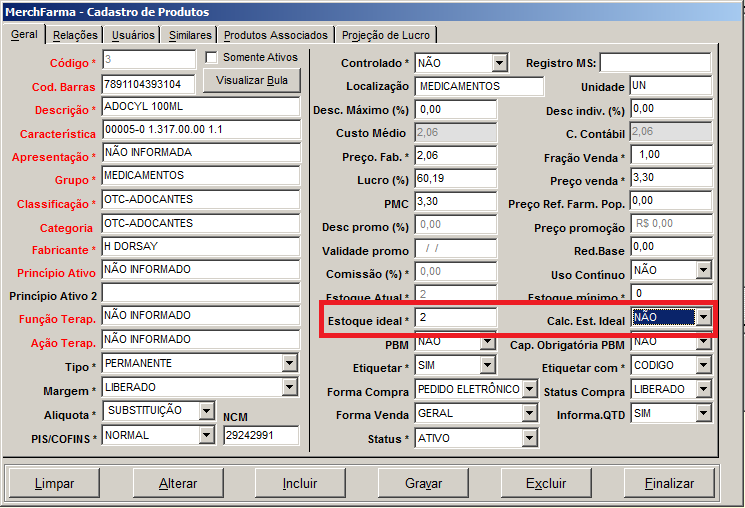
Task: Expand the Status dropdown showing ATIVO
Action: 528,438
